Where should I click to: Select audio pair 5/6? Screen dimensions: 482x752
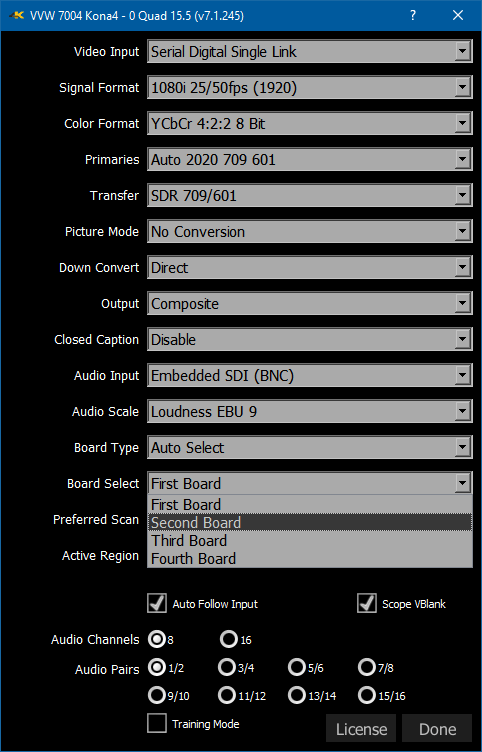(x=297, y=667)
